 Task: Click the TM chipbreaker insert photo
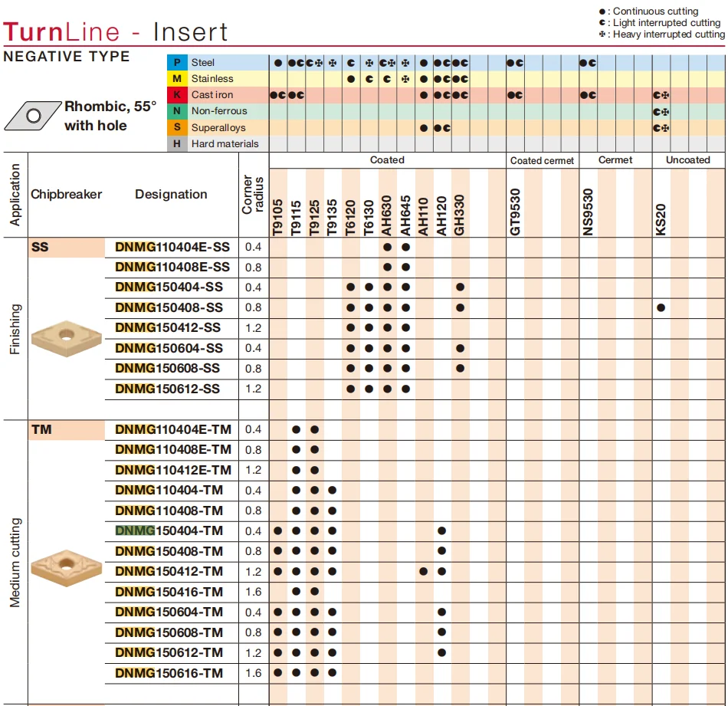click(x=67, y=568)
